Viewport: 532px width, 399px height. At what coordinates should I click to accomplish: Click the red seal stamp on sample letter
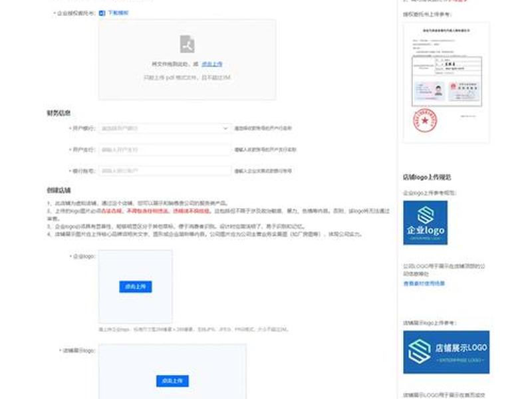[425, 120]
